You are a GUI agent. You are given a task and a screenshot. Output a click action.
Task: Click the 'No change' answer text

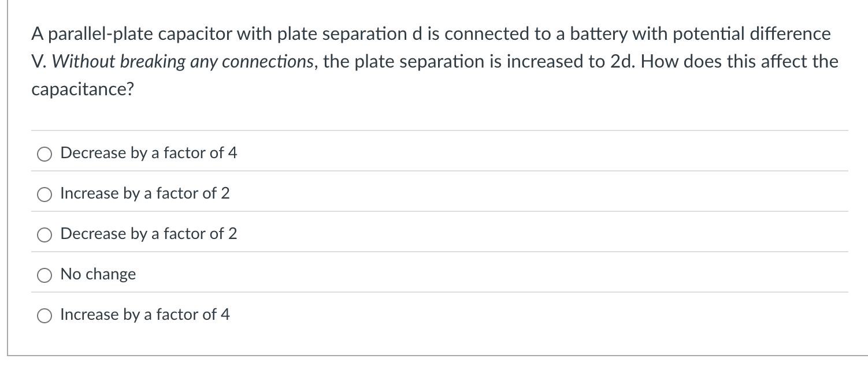[98, 274]
